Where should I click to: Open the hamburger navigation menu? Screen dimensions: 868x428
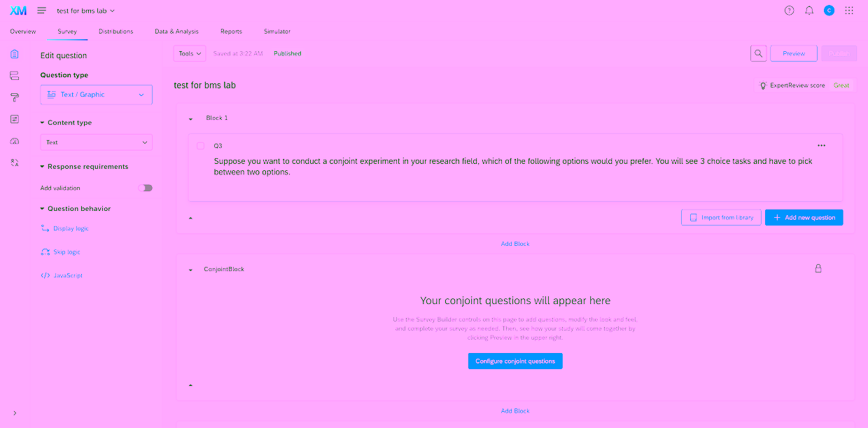(x=42, y=11)
